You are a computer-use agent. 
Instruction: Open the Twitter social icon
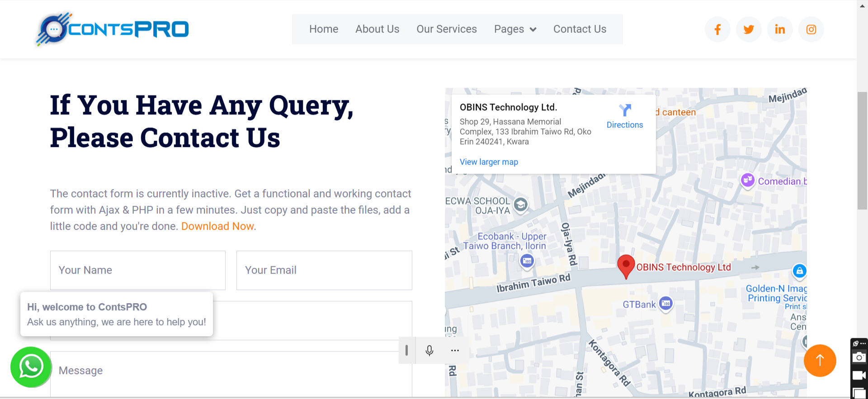coord(749,29)
